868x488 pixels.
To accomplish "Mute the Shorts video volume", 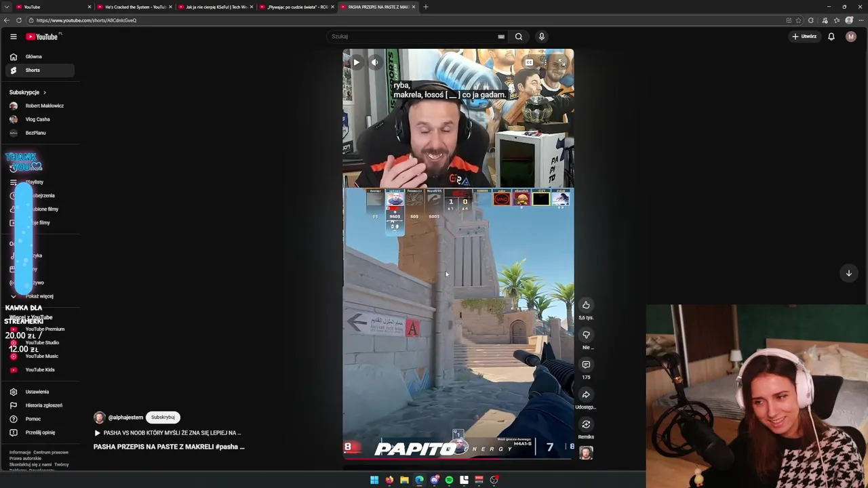I will coord(374,62).
